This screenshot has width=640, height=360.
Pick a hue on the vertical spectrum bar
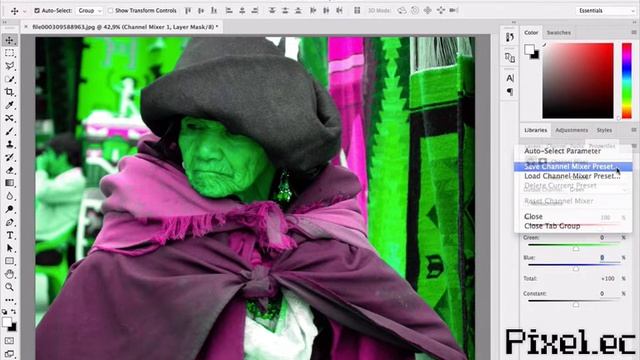[x=627, y=80]
